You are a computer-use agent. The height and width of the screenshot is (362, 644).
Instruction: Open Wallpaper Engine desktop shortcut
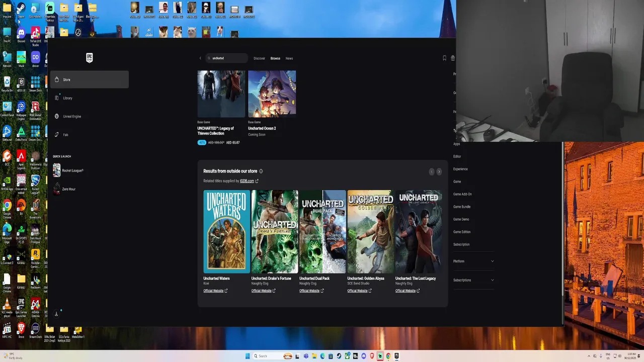(x=21, y=111)
